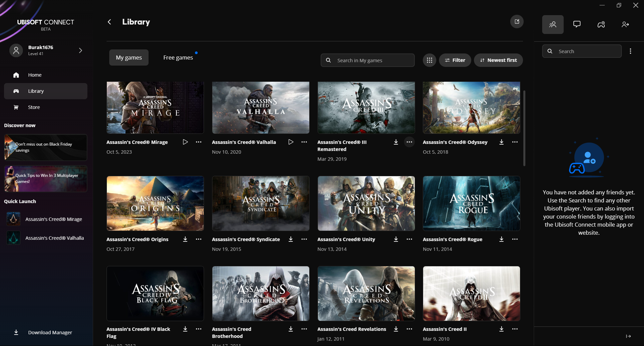Click the Search in My games field

[367, 60]
